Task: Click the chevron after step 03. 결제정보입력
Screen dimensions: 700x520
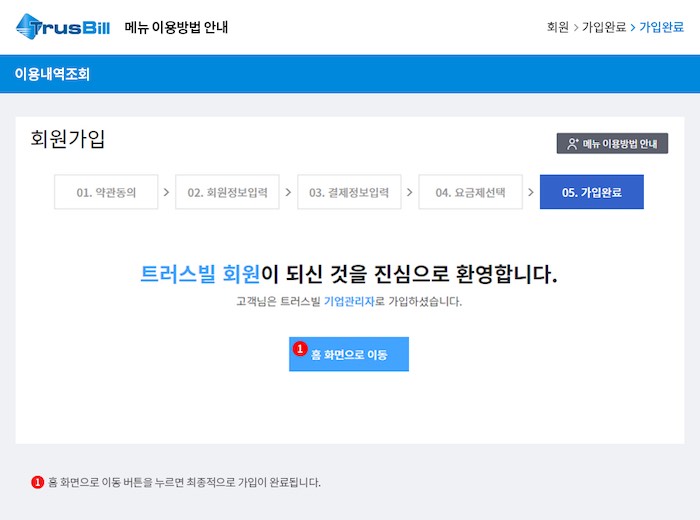Action: (x=409, y=192)
